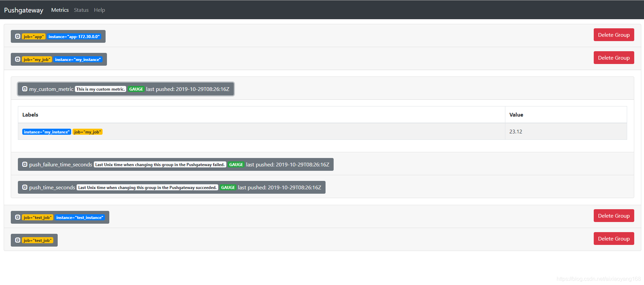Delete Group for job="app"
This screenshot has width=644, height=285.
pyautogui.click(x=614, y=35)
